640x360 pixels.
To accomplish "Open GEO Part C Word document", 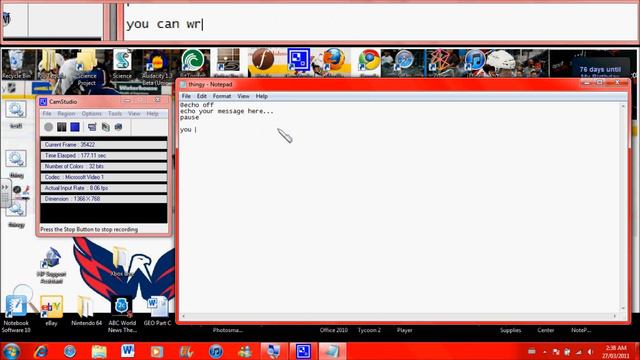I will 157,311.
